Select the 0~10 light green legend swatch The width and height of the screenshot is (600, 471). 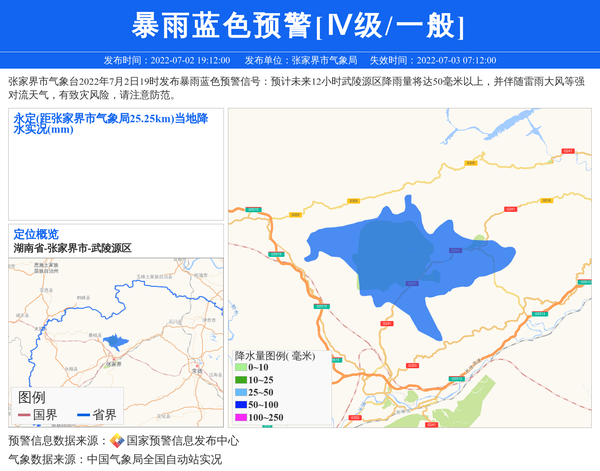tap(240, 368)
